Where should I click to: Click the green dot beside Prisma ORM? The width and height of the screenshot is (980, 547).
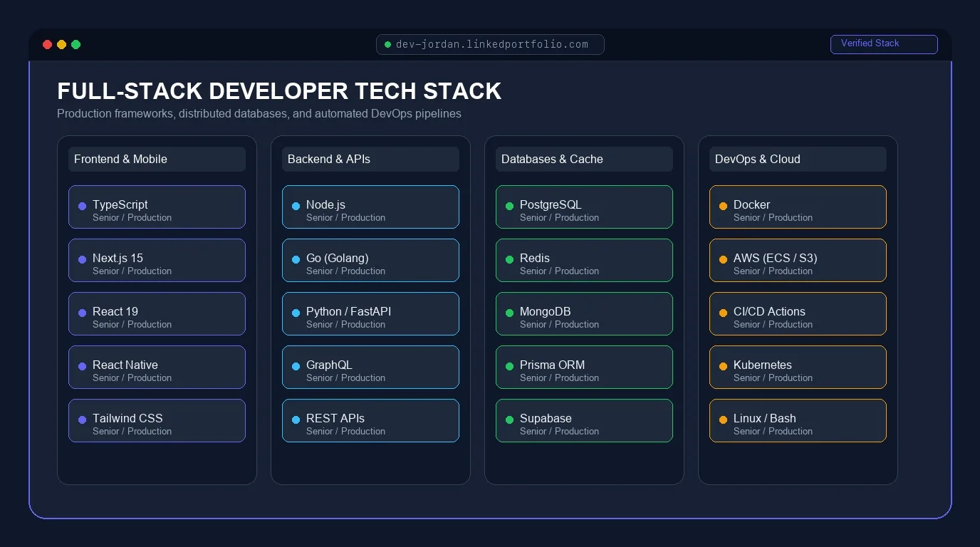pyautogui.click(x=509, y=366)
